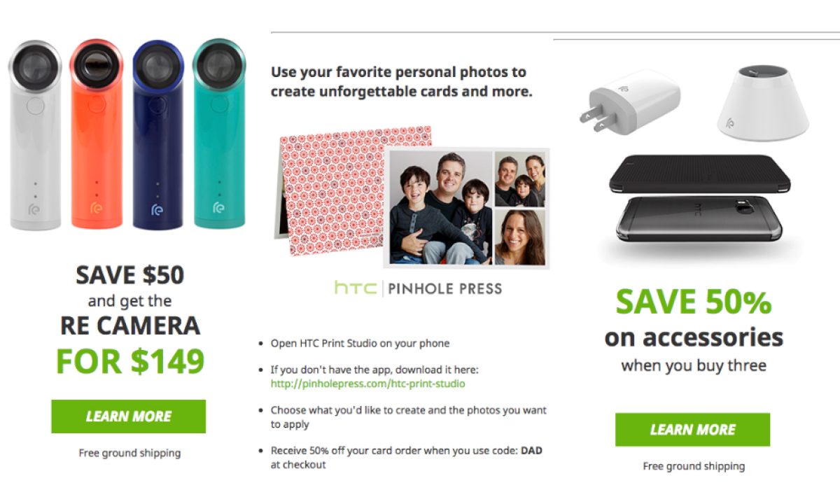Click the smiling woman portrait photo
Screen dimensions: 840x504
point(519,237)
